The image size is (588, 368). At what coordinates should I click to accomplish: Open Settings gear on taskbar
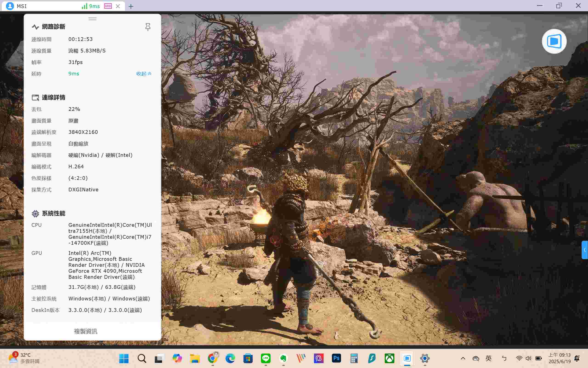[425, 358]
